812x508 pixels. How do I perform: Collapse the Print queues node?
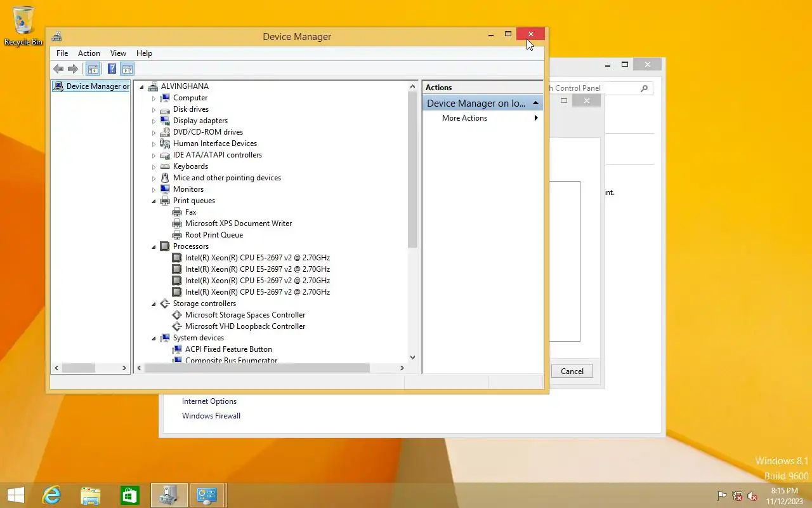[154, 201]
